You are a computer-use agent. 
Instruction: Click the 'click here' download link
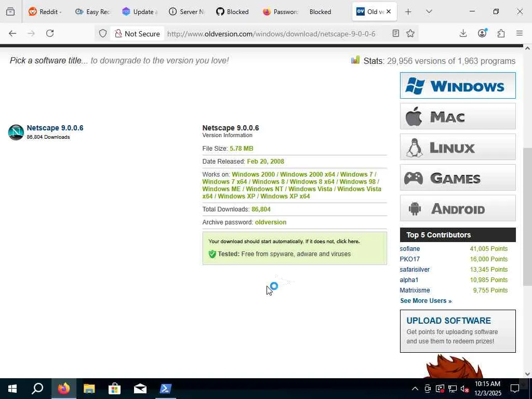tap(348, 242)
